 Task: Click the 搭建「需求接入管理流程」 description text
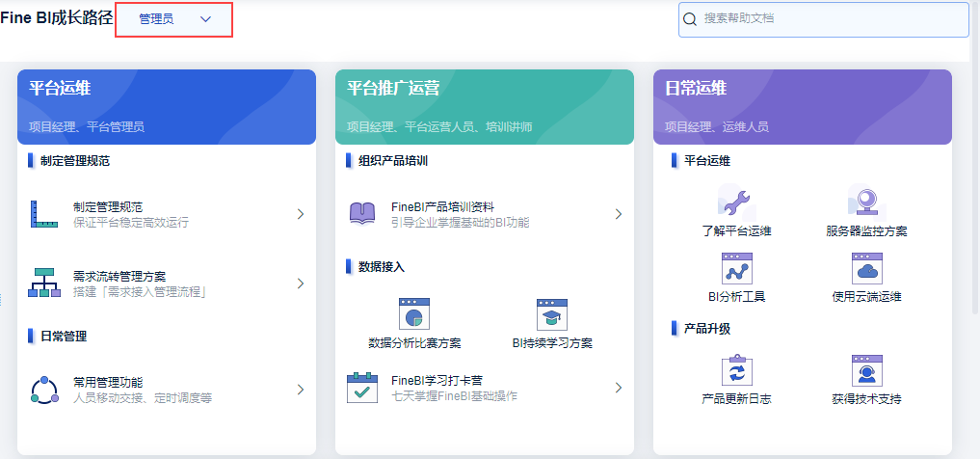[x=140, y=292]
